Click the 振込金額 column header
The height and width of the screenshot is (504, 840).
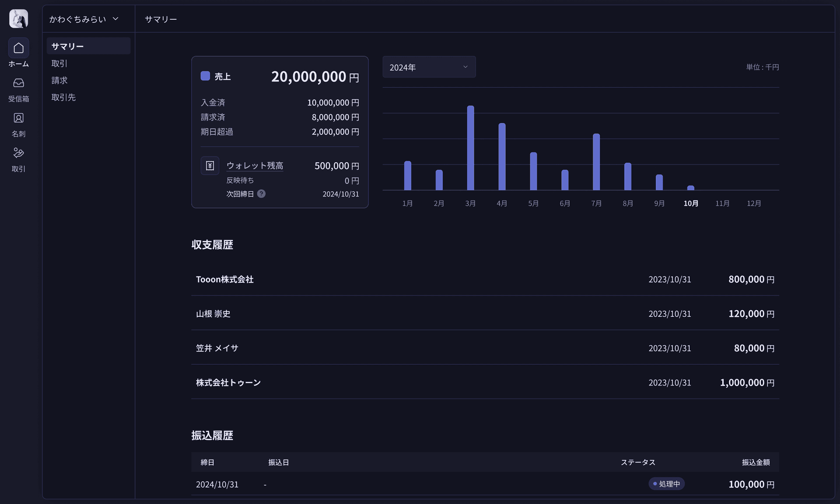point(756,462)
